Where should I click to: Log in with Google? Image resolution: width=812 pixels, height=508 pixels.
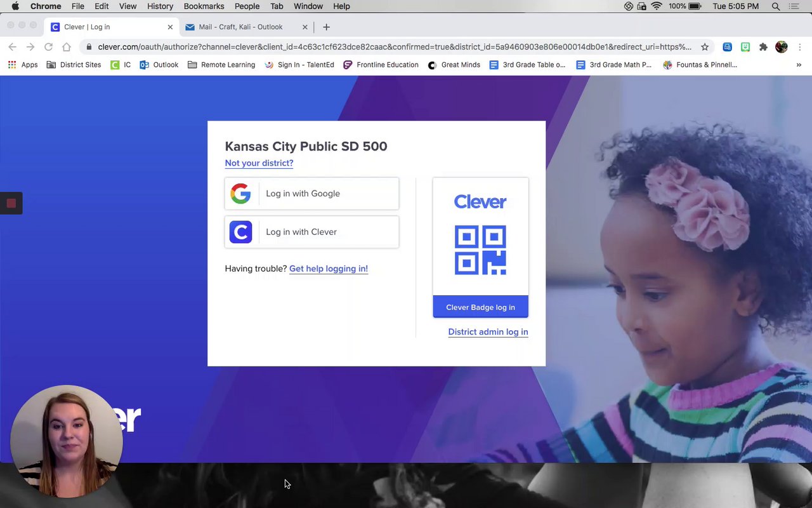click(311, 194)
